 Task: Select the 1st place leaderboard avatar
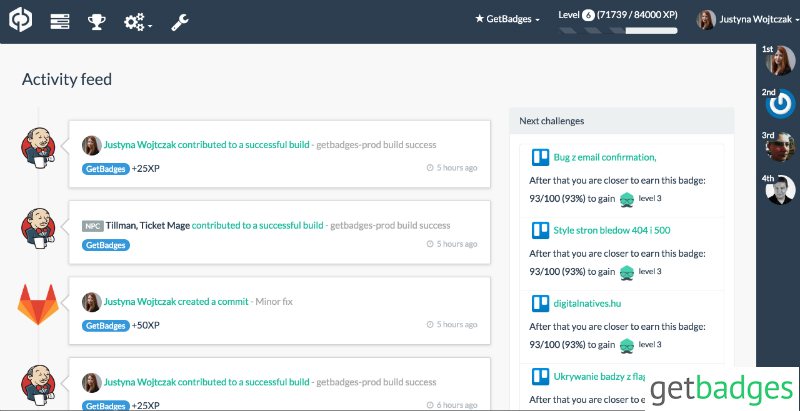[780, 62]
